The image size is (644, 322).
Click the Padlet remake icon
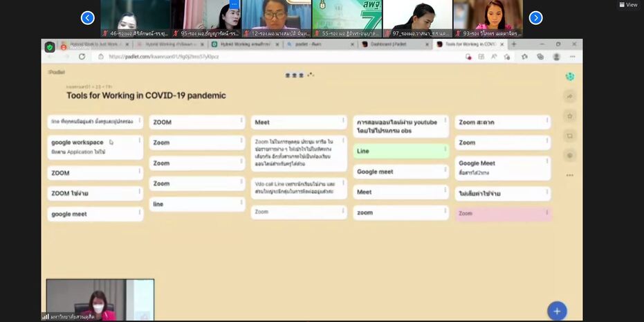[x=570, y=136]
